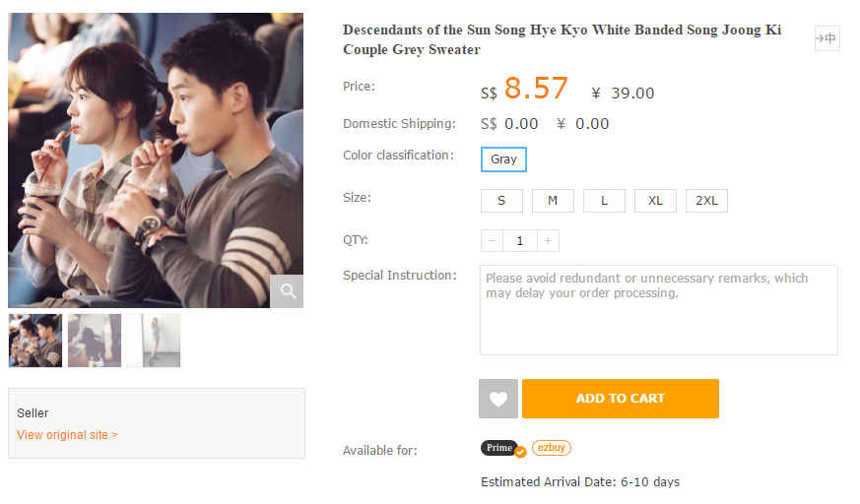Viewport: 860px width, 504px height.
Task: Click the Prime badge icon
Action: click(501, 448)
